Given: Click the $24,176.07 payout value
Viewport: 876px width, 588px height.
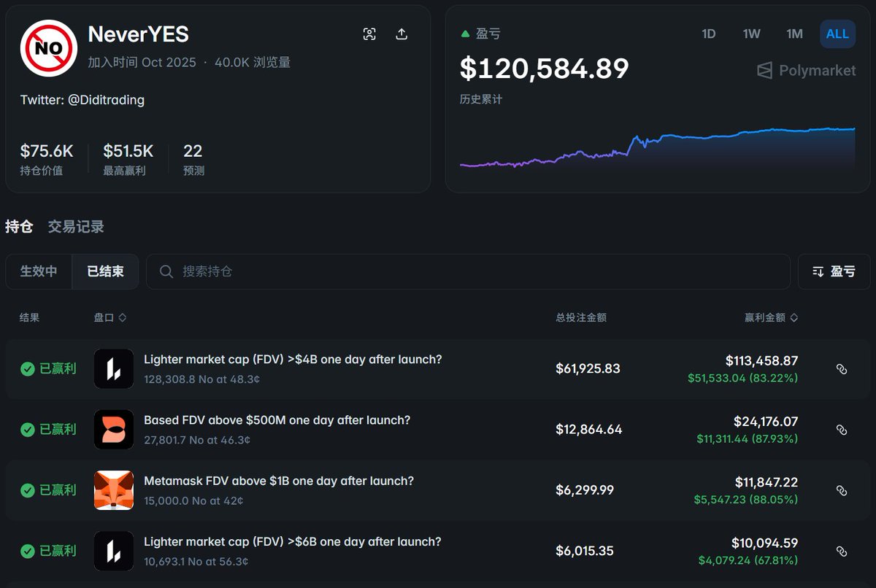Looking at the screenshot, I should pyautogui.click(x=766, y=421).
